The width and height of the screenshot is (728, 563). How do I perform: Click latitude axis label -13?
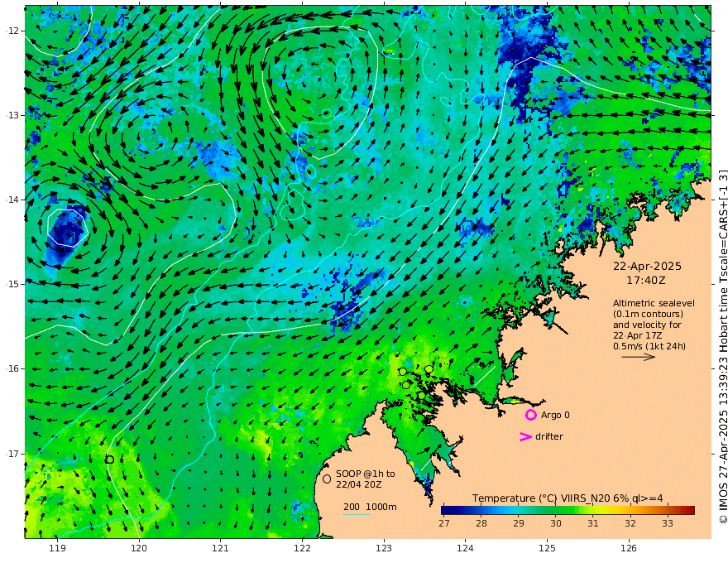point(11,115)
